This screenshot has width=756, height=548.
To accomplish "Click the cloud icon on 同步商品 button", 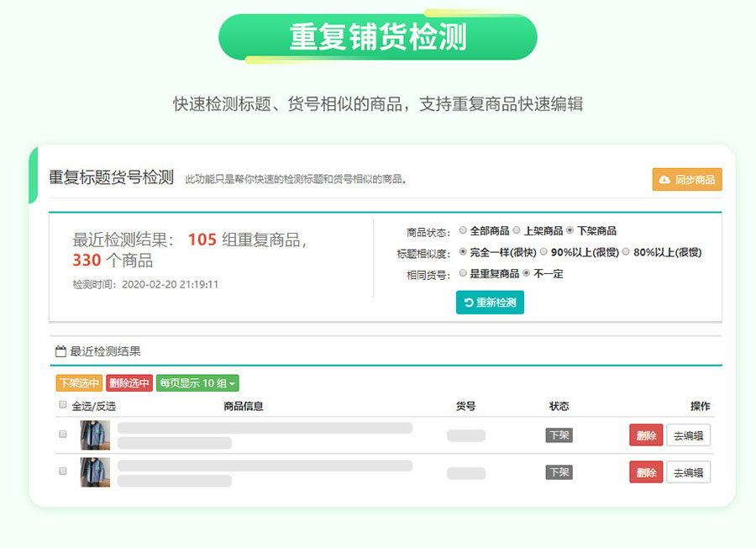I will [x=664, y=180].
